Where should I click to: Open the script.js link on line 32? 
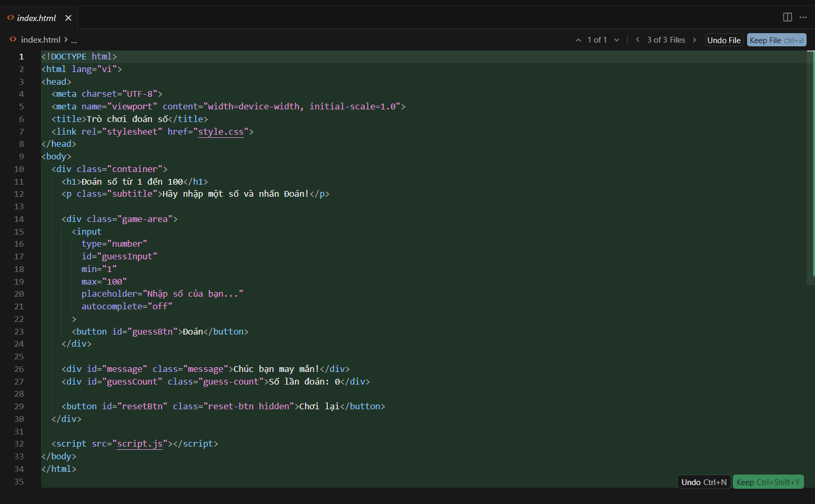[x=140, y=443]
